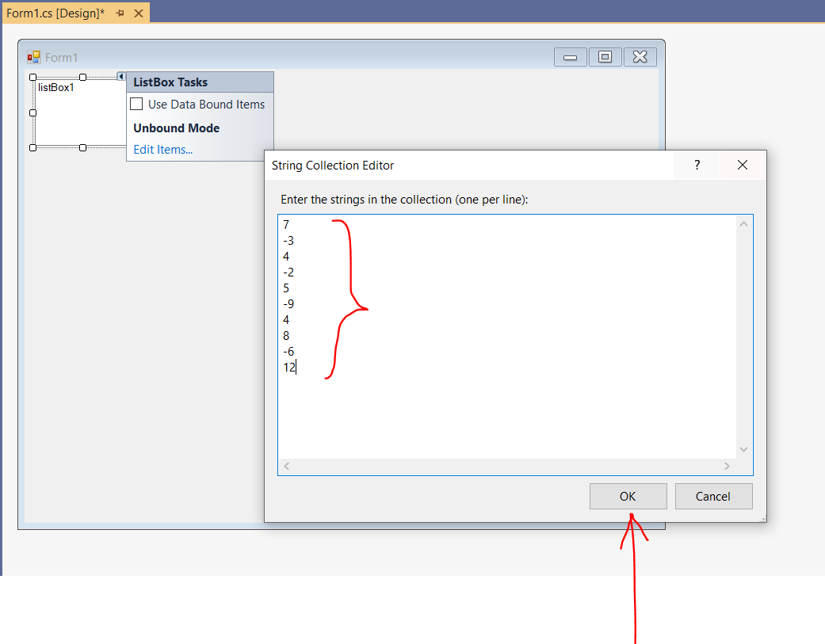The width and height of the screenshot is (825, 644).
Task: Close the String Collection Editor dialog
Action: [x=742, y=165]
